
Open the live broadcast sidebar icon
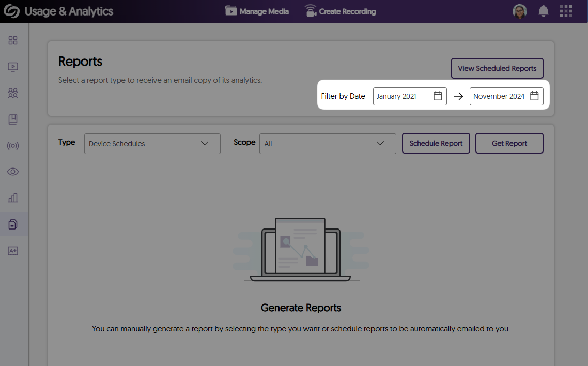[x=13, y=145]
